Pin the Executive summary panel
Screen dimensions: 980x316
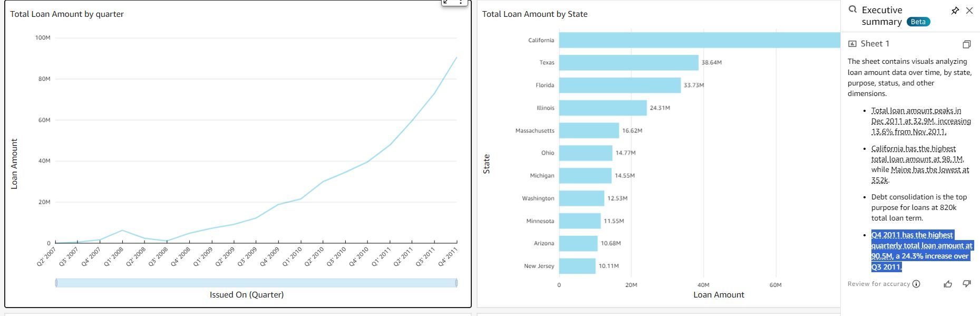955,11
